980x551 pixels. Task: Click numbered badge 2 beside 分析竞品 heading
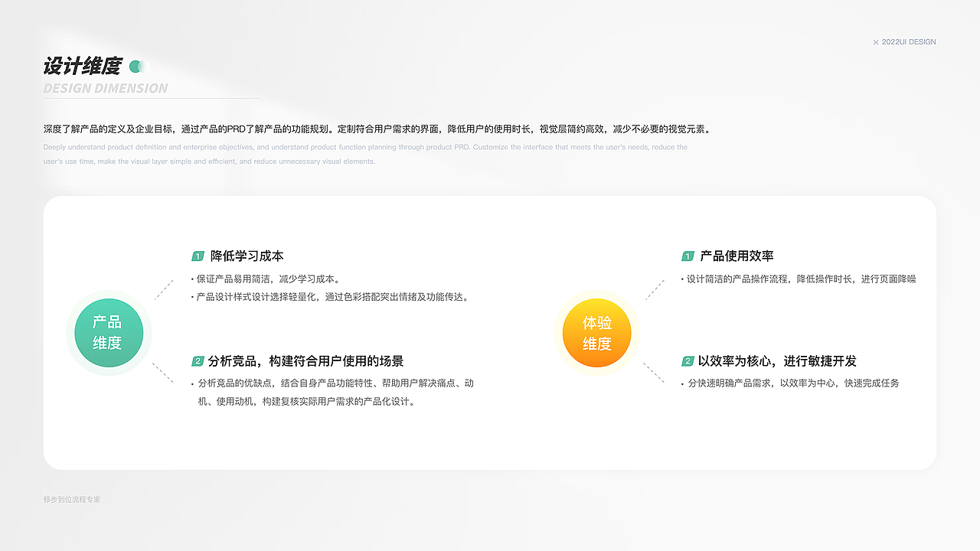(x=198, y=361)
